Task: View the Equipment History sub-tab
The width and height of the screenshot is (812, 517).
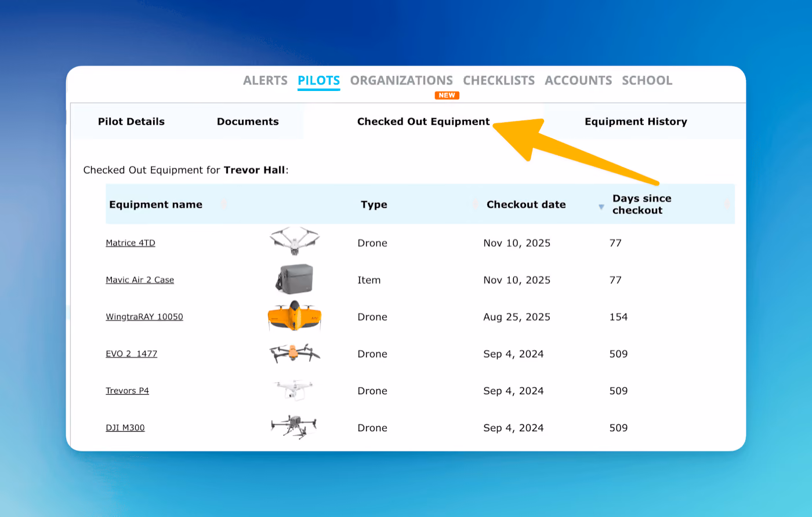Action: [x=636, y=122]
